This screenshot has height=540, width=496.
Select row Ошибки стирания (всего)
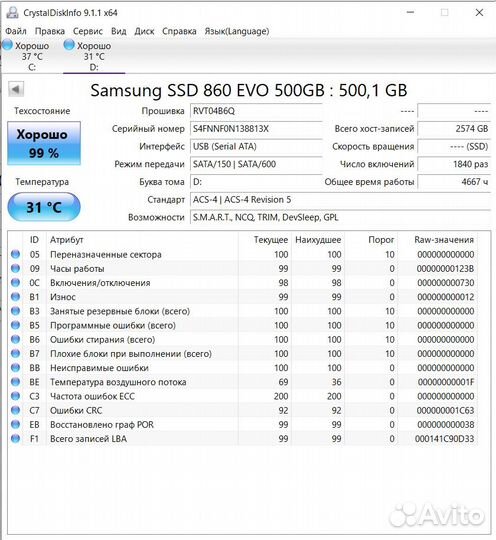(242, 339)
